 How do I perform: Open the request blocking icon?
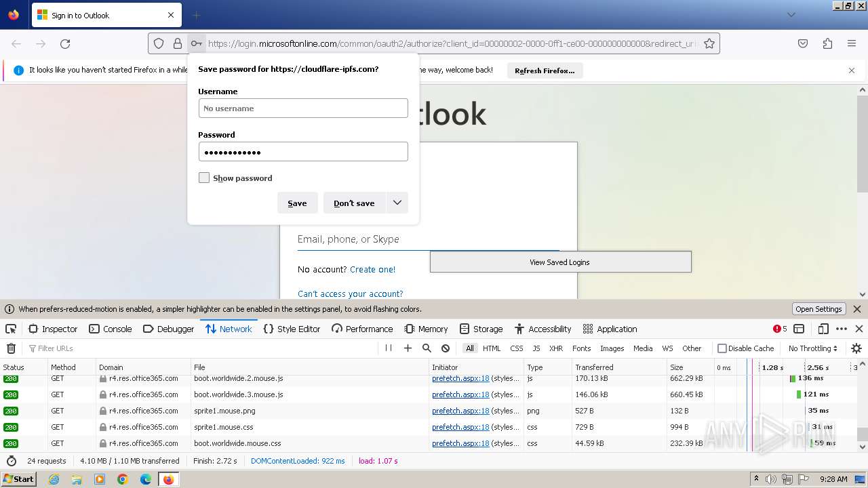(x=446, y=348)
